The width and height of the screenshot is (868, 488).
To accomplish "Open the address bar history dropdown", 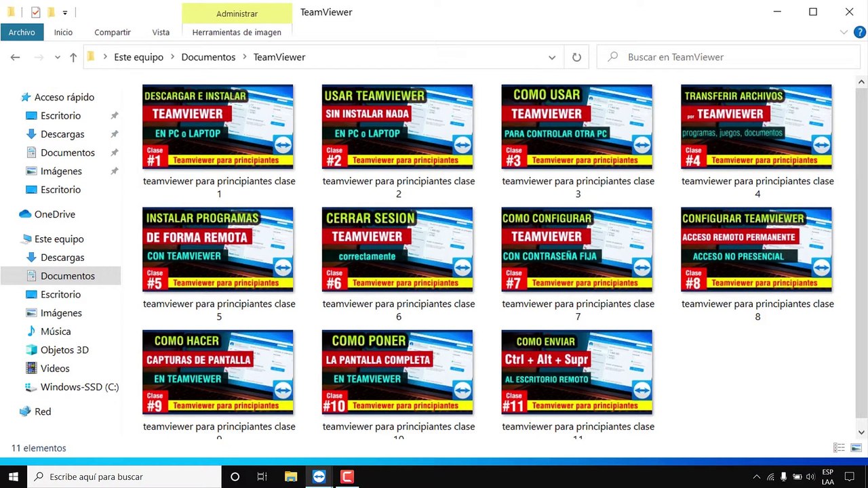I will pos(552,58).
